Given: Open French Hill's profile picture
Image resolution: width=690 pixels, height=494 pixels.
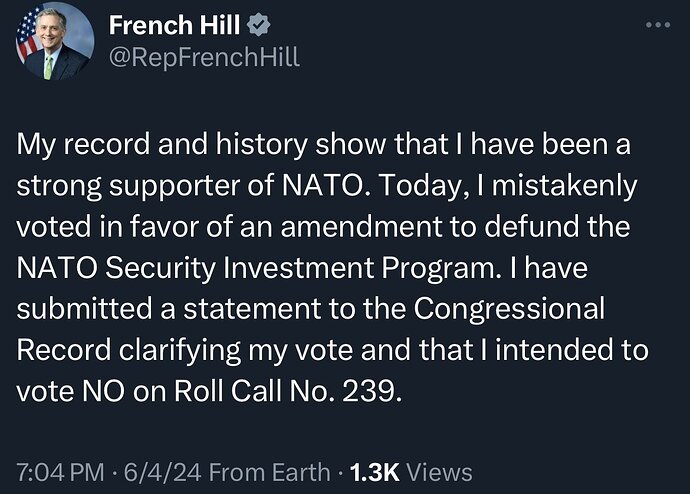Looking at the screenshot, I should pyautogui.click(x=55, y=43).
